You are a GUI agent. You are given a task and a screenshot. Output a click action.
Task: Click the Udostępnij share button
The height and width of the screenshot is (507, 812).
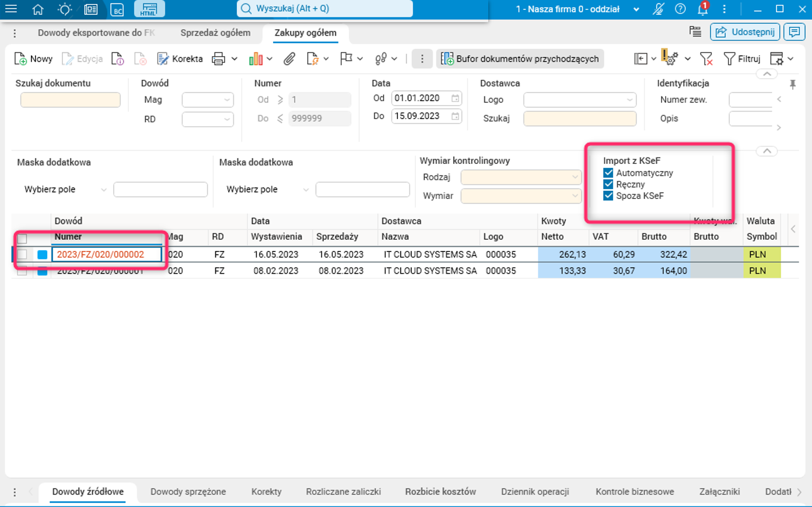[745, 32]
